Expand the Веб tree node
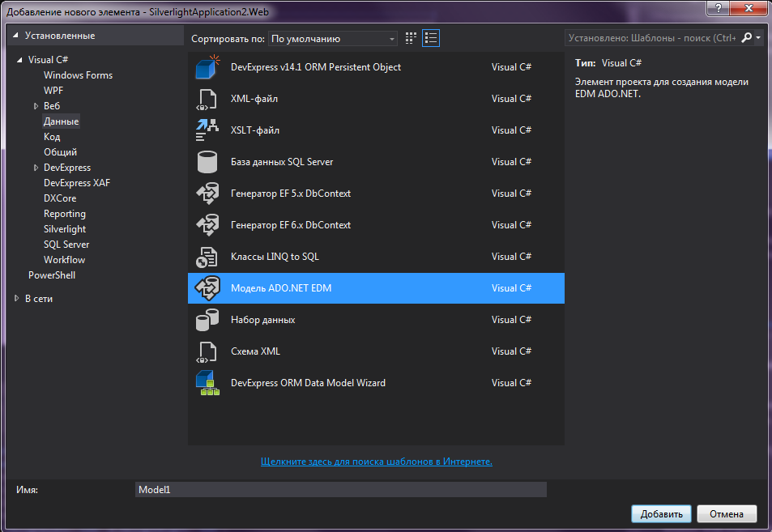The height and width of the screenshot is (532, 772). (x=36, y=106)
